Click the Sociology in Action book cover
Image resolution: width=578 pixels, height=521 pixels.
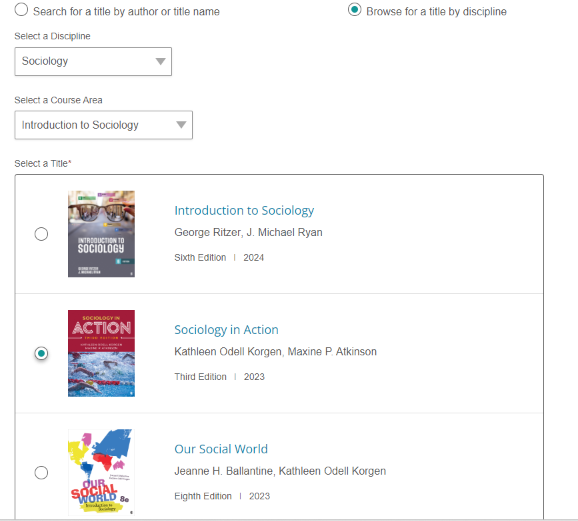(101, 353)
